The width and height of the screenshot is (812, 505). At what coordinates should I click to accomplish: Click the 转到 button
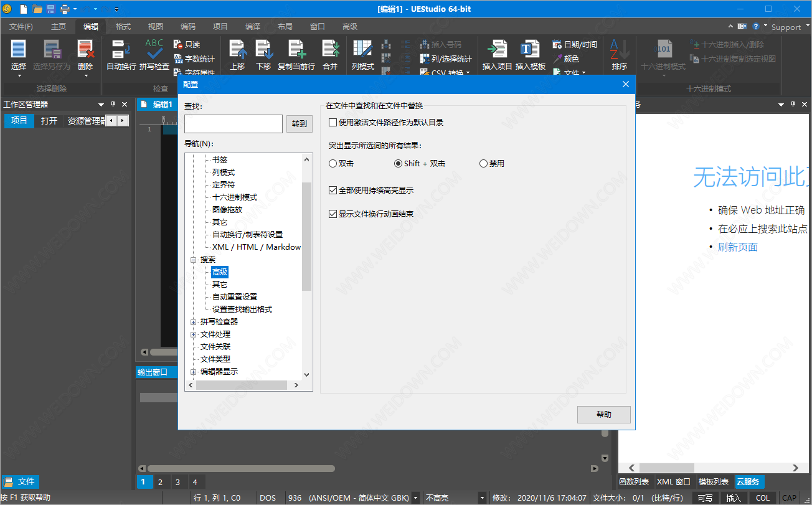point(299,124)
